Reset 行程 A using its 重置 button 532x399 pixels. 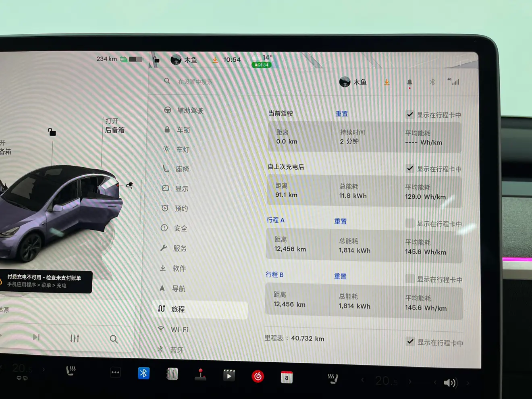pyautogui.click(x=341, y=221)
